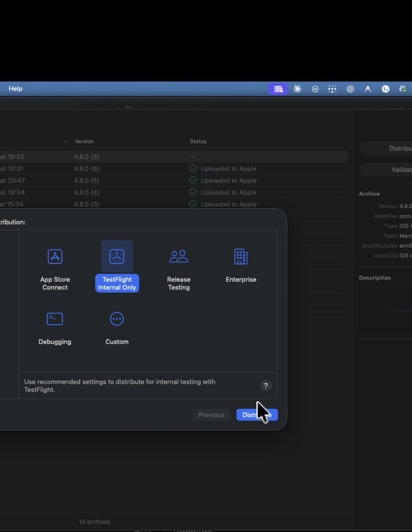Click green checkmark for version 4.8.0 (6)

pyautogui.click(x=193, y=168)
